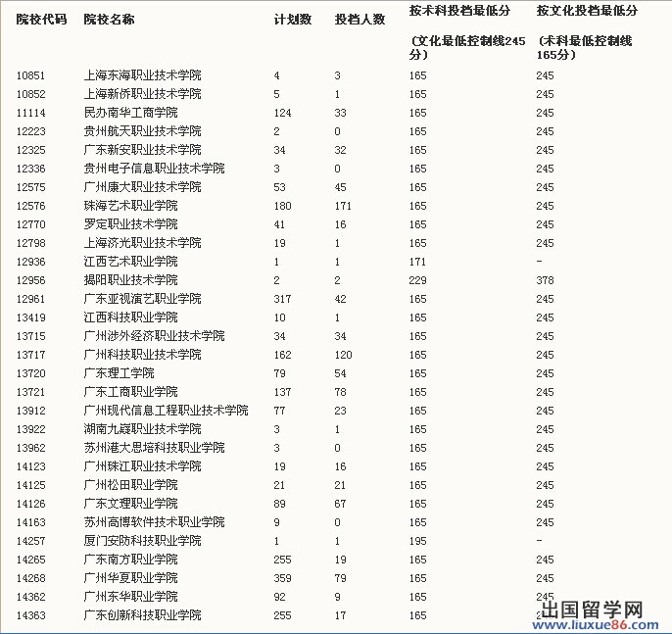Select the 广东理工学院 entry

(x=119, y=373)
